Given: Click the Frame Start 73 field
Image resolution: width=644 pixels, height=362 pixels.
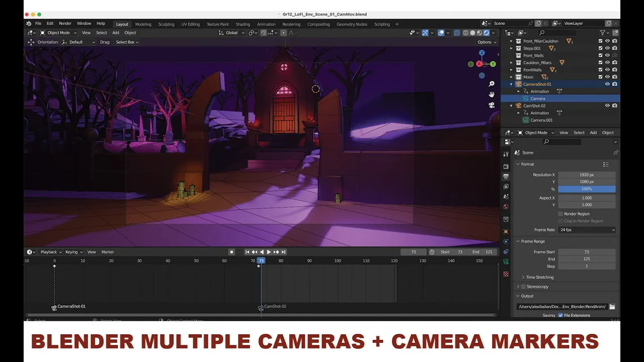Looking at the screenshot, I should [x=587, y=252].
